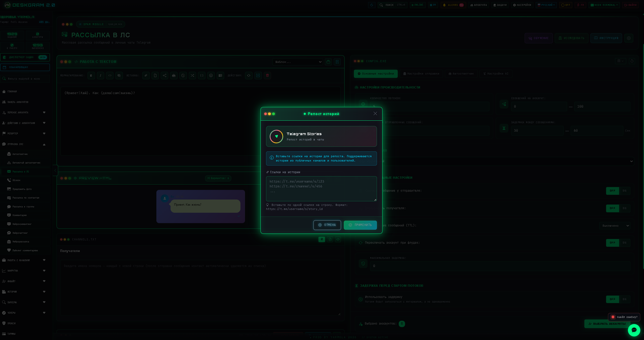Open Настройки in the top bar

pos(522,5)
